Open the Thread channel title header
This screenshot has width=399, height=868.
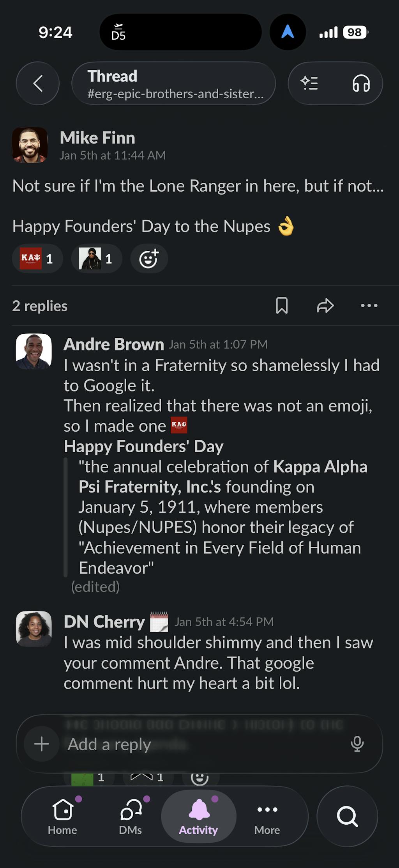point(174,83)
